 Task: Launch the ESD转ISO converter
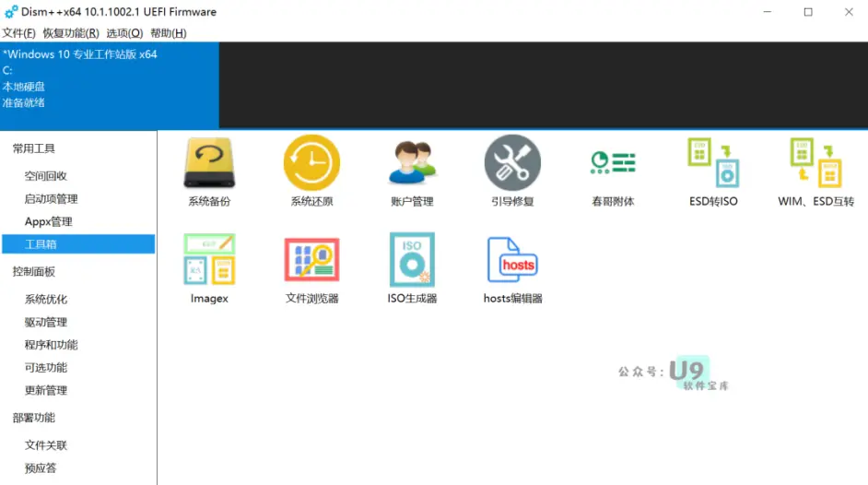click(x=713, y=172)
